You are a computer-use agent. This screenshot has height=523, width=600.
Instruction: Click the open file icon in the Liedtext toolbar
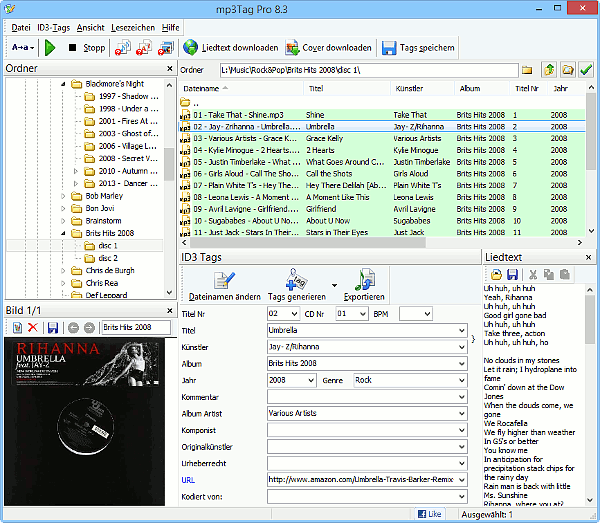(x=496, y=274)
